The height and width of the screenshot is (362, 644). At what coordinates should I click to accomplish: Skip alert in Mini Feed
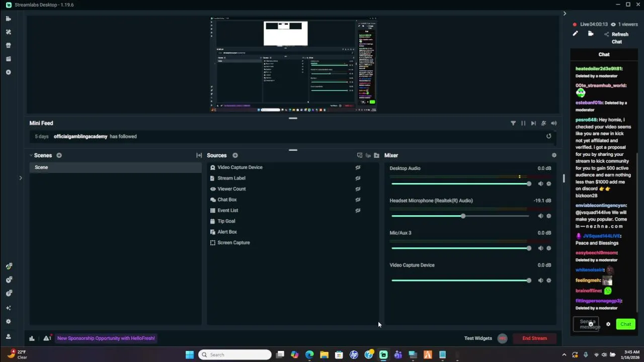coord(533,123)
